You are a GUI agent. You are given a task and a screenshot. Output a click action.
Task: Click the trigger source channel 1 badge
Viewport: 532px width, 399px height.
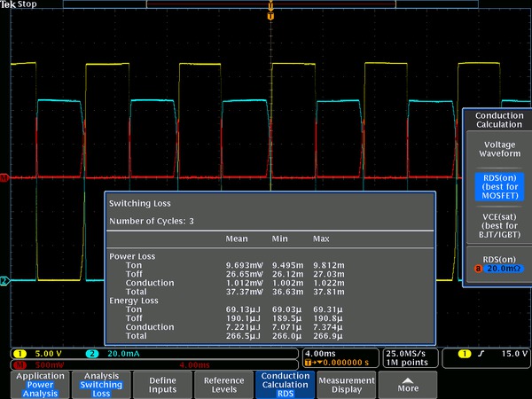465,355
